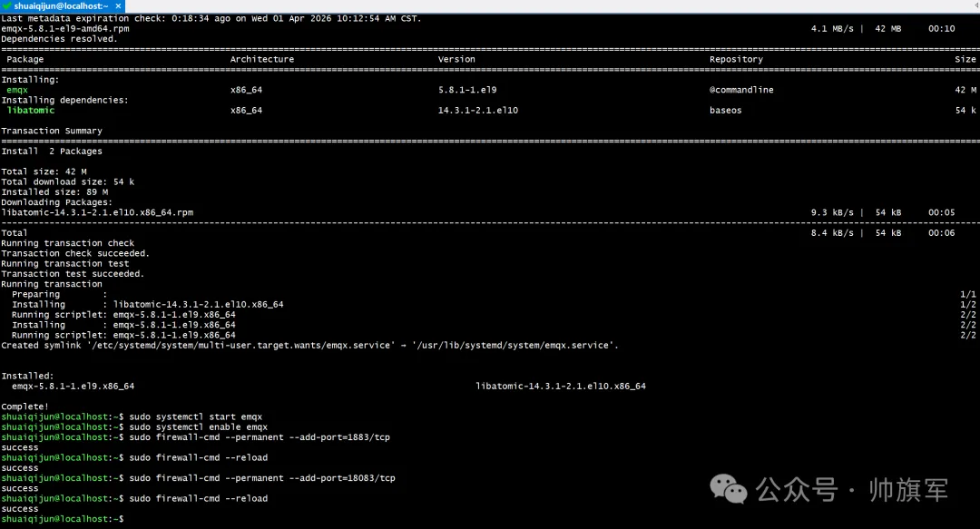
Task: Click the '--add-port=18083/tcp' firewall command
Action: coord(262,478)
